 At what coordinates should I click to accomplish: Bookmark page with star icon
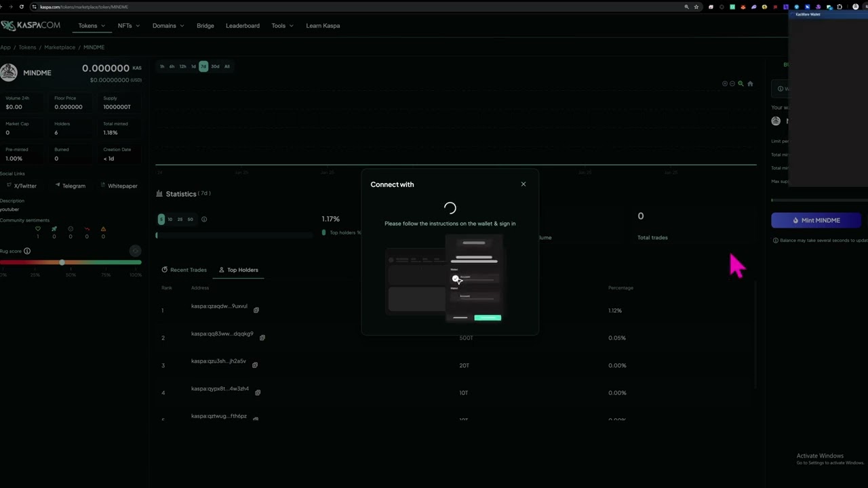tap(696, 7)
